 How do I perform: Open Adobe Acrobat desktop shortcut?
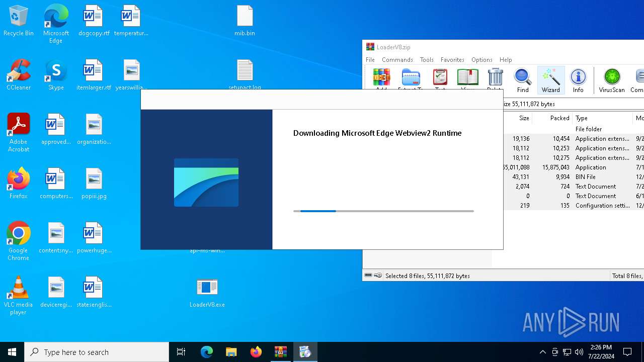pos(19,133)
